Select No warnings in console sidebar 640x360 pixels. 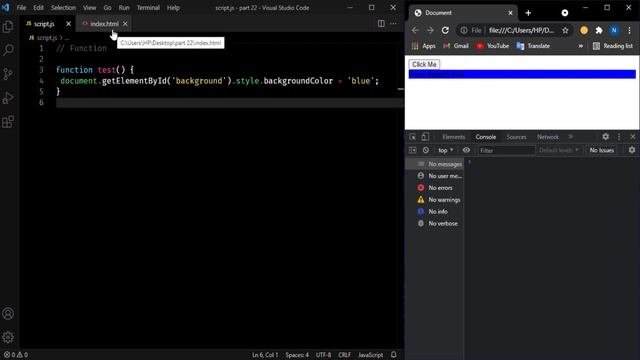(435, 200)
